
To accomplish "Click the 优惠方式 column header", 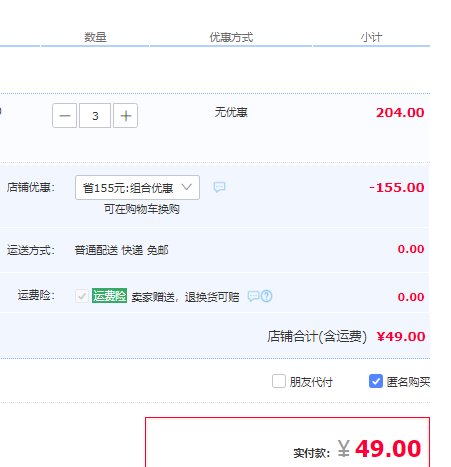I will pos(231,37).
